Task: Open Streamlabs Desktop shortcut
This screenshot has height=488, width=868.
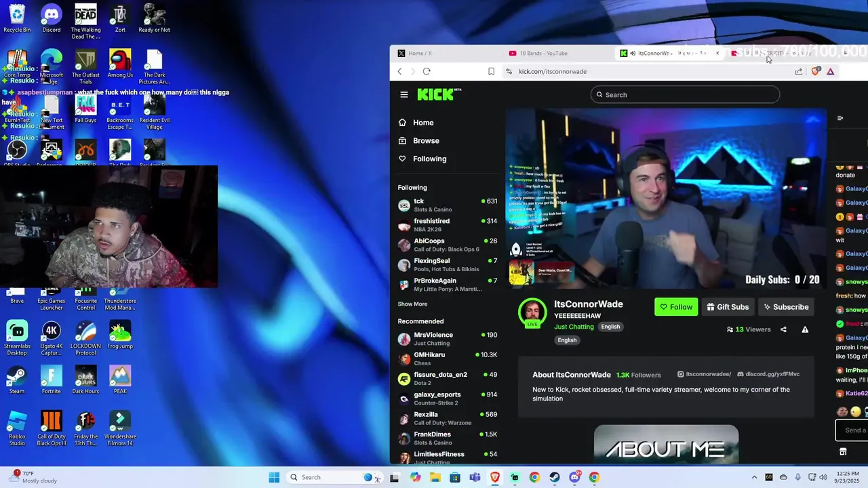Action: pyautogui.click(x=17, y=338)
